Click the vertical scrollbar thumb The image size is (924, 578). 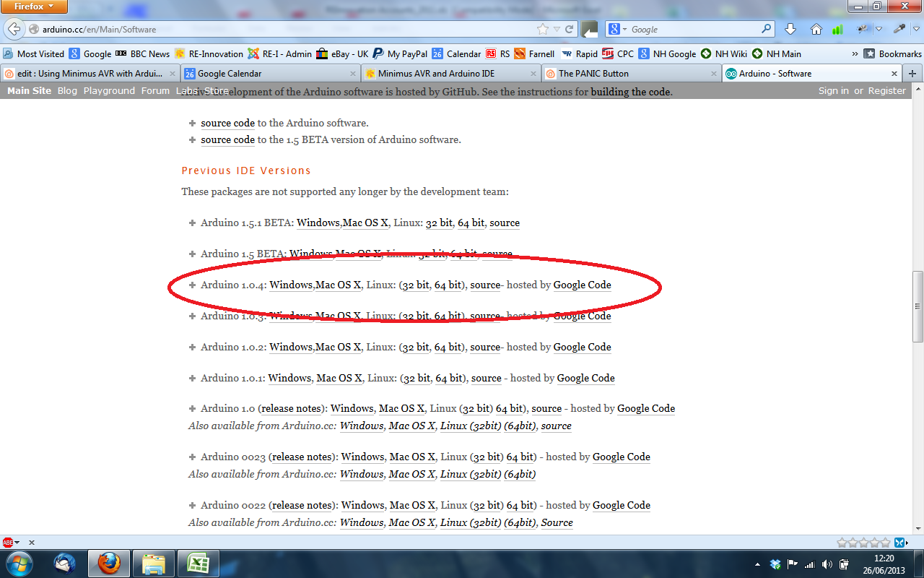(918, 306)
